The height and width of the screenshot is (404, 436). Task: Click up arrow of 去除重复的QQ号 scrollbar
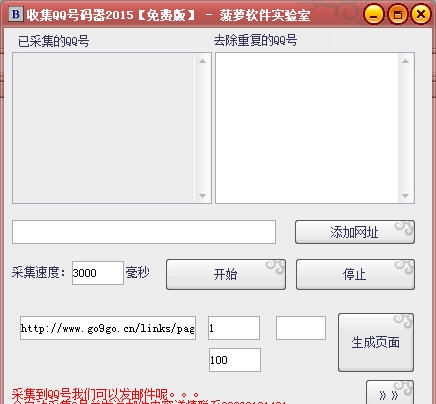tap(405, 61)
